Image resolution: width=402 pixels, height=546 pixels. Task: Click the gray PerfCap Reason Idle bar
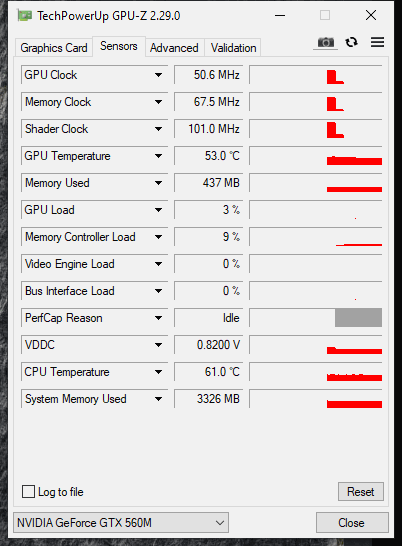pos(358,317)
